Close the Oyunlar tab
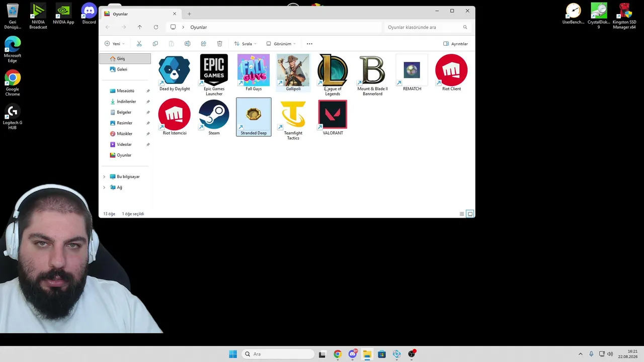 [175, 14]
